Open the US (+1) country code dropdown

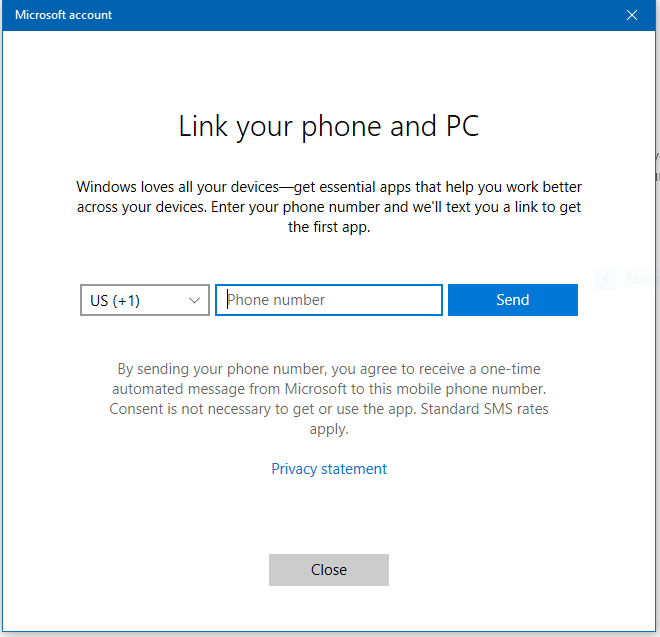tap(145, 300)
